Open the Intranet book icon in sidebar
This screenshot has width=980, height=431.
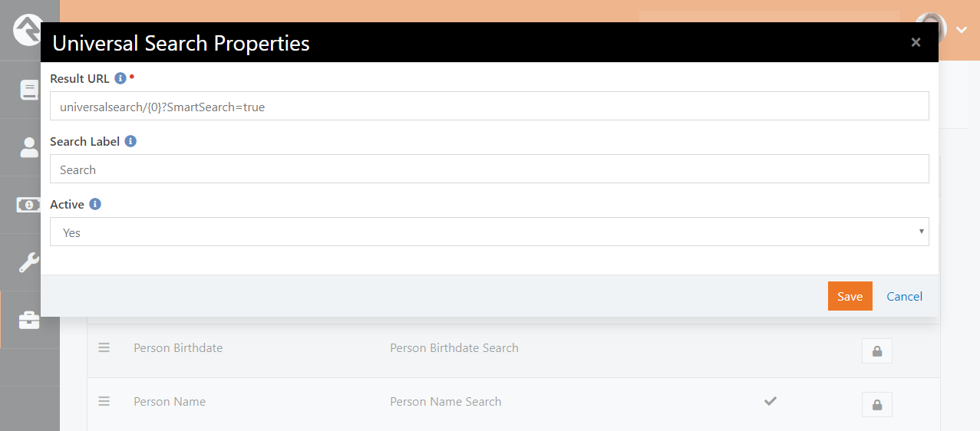[x=29, y=90]
